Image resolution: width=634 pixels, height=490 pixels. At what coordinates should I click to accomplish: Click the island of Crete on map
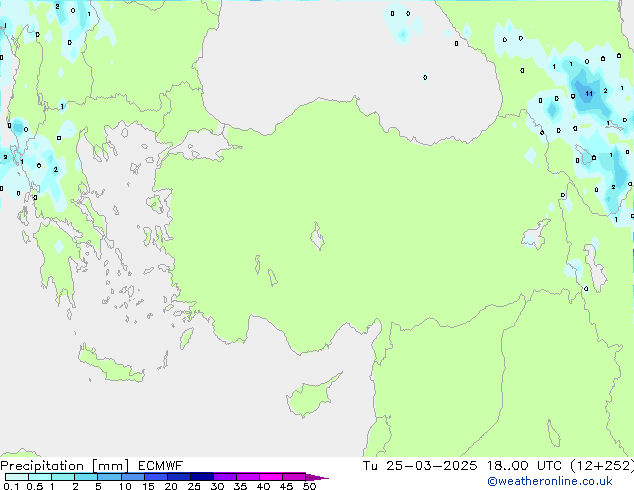tap(110, 366)
